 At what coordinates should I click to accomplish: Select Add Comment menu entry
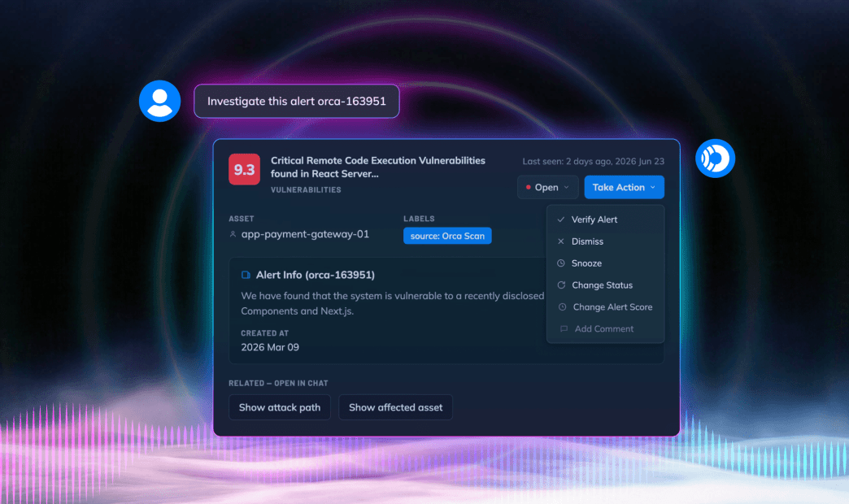pyautogui.click(x=605, y=328)
